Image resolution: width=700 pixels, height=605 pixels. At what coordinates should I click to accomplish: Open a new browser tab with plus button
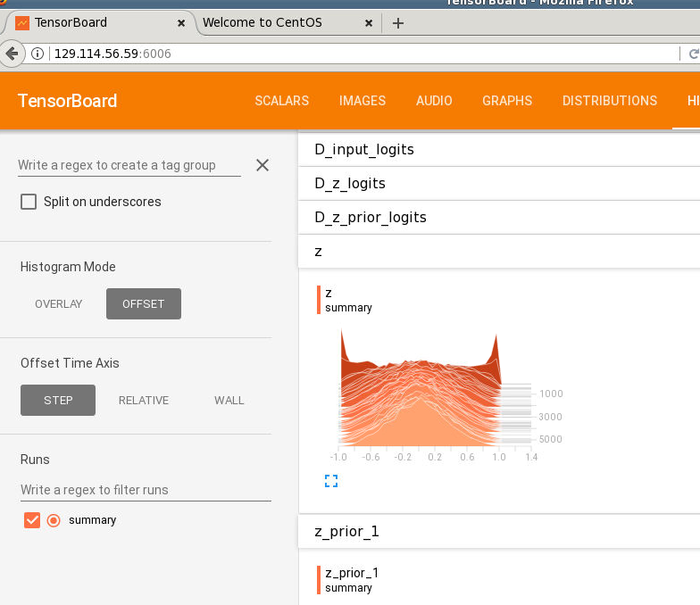click(398, 23)
